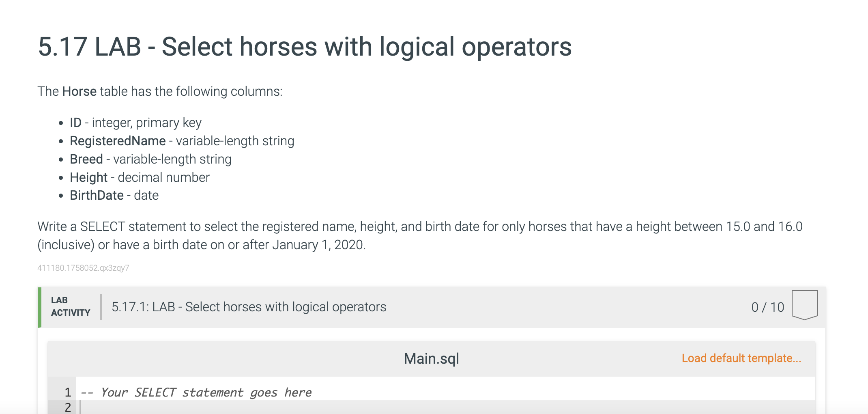The width and height of the screenshot is (868, 414).
Task: Click the activity ID text 411180.1758052.qx3zqy7
Action: (83, 268)
